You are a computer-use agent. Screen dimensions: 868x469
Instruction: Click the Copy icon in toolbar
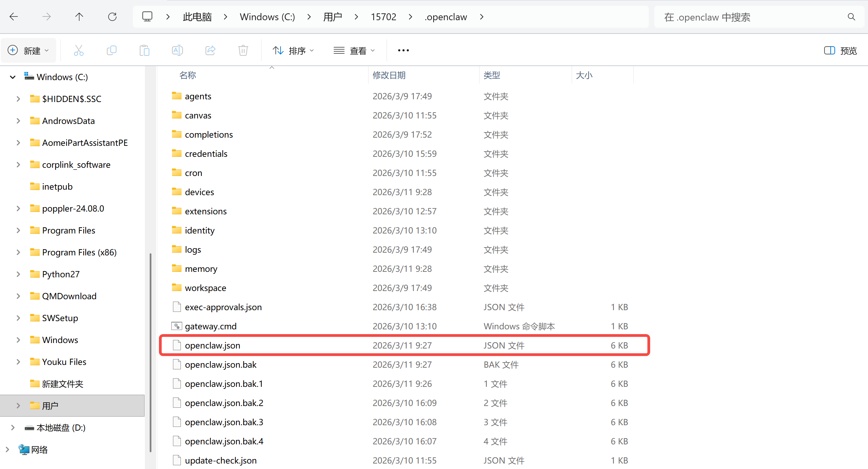pyautogui.click(x=112, y=51)
